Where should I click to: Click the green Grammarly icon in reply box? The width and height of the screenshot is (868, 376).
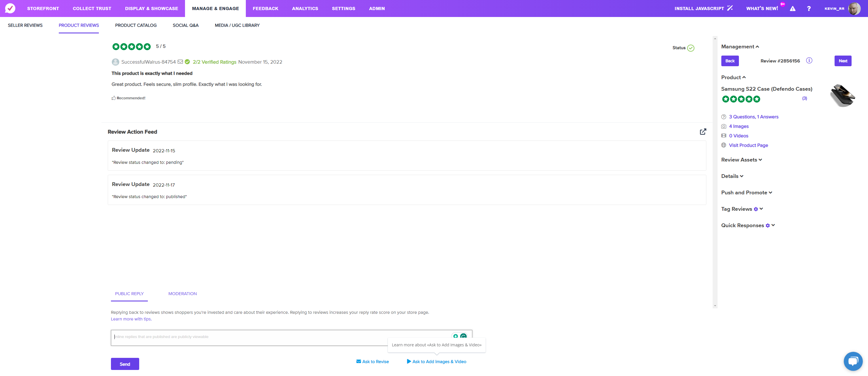(x=464, y=336)
